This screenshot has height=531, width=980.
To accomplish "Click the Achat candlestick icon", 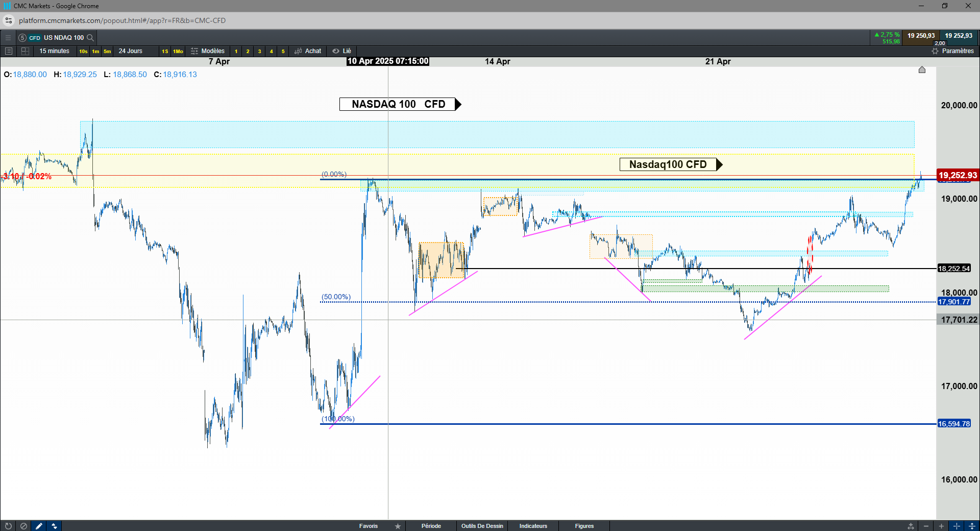I will 298,51.
